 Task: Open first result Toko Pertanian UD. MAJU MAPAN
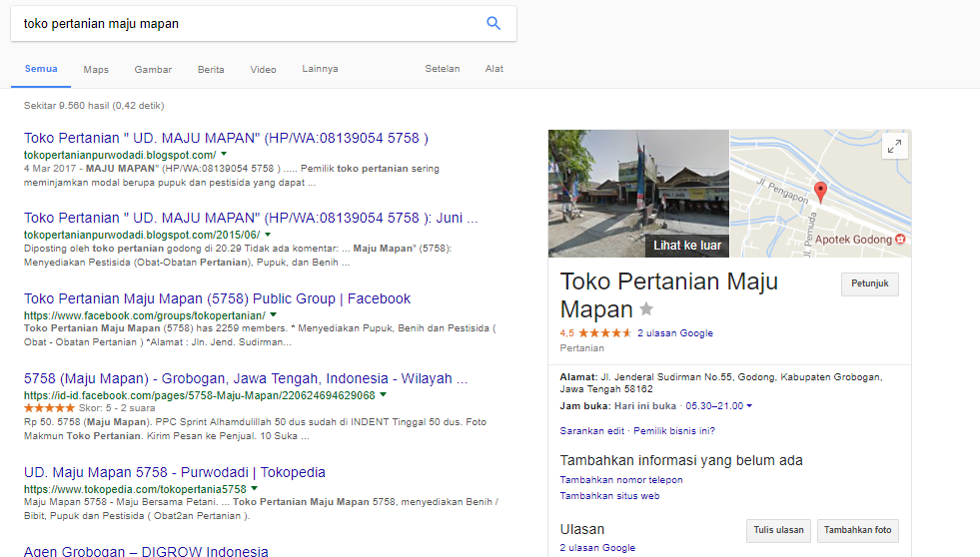(x=226, y=138)
